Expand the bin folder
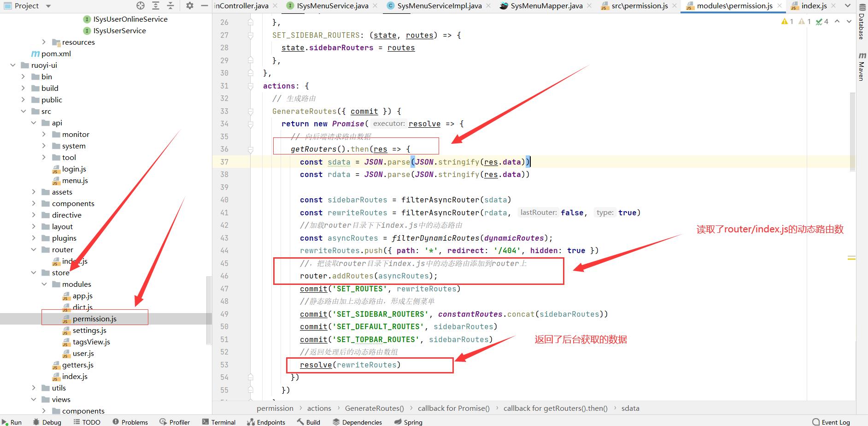Image resolution: width=868 pixels, height=426 pixels. (x=23, y=77)
